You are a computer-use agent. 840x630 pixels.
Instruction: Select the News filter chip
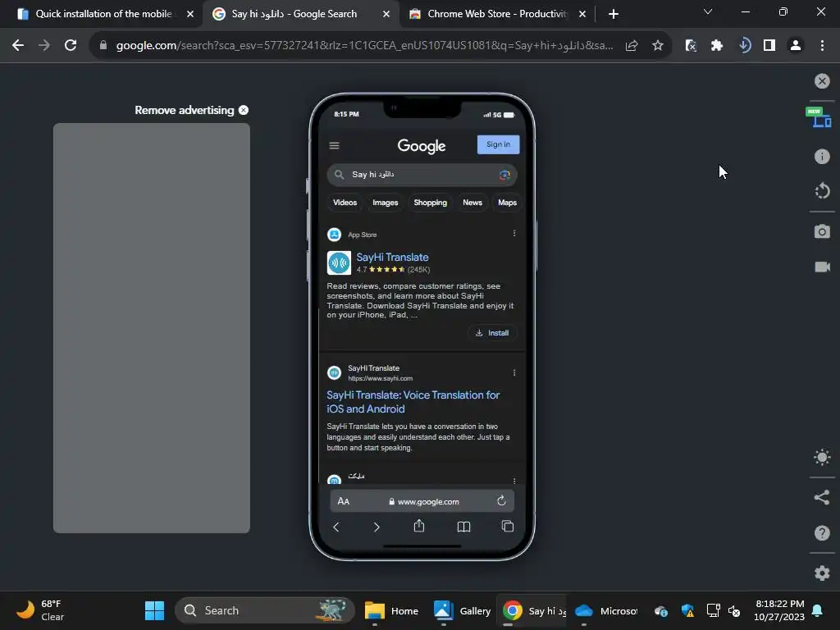[472, 203]
